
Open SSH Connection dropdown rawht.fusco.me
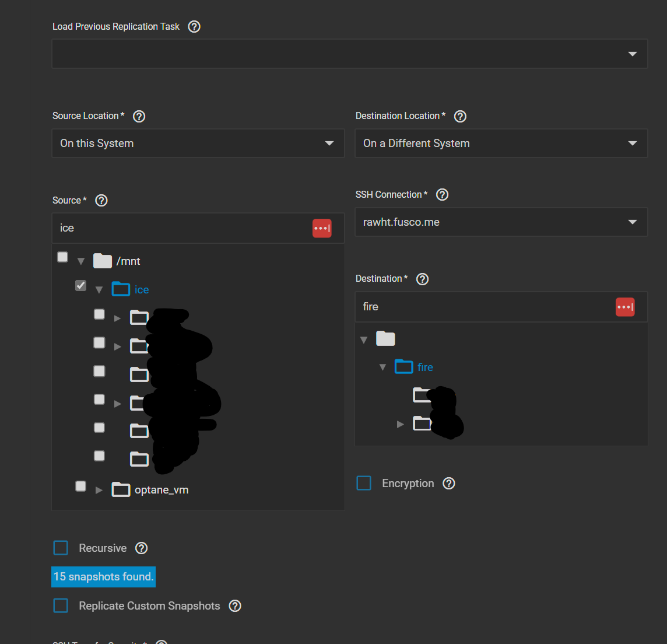[x=501, y=222]
